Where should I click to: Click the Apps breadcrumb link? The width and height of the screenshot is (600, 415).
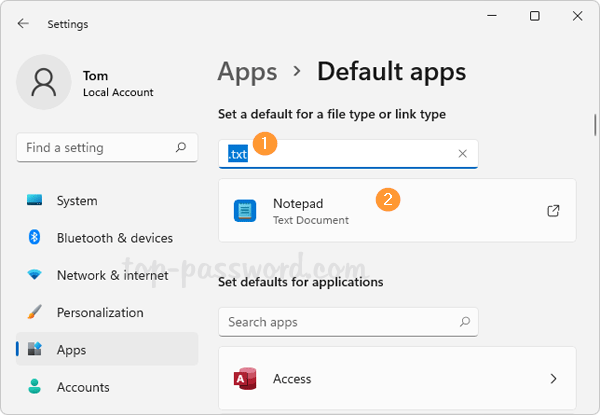[247, 72]
